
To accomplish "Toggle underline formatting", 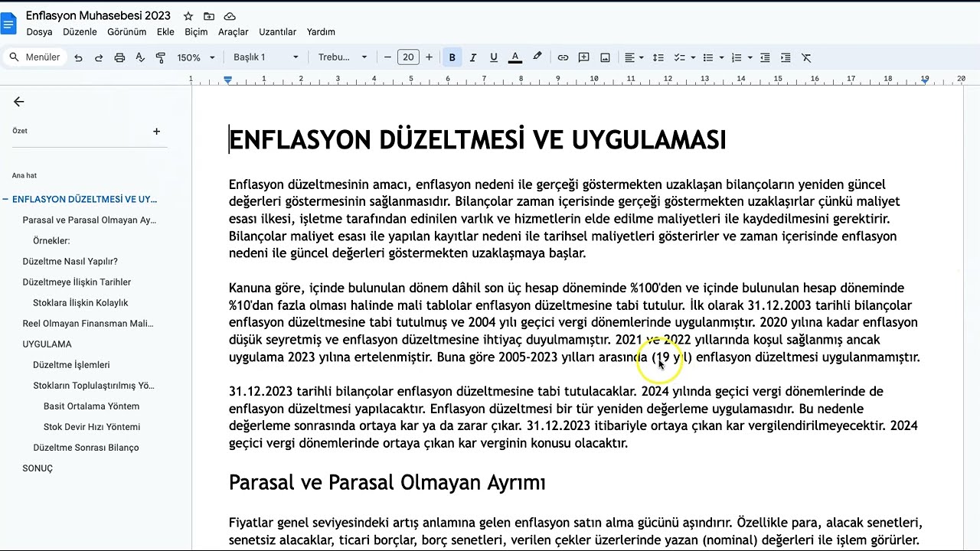I will coord(494,57).
